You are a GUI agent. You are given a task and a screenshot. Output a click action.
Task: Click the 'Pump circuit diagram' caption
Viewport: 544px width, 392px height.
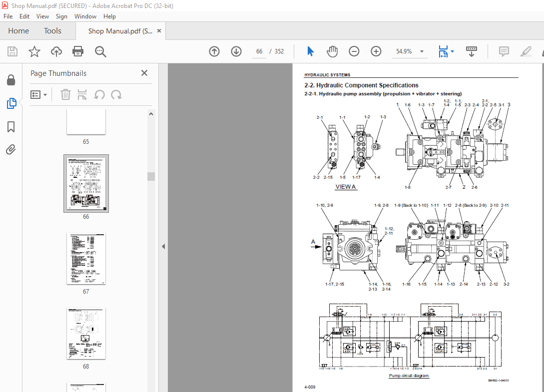[409, 376]
